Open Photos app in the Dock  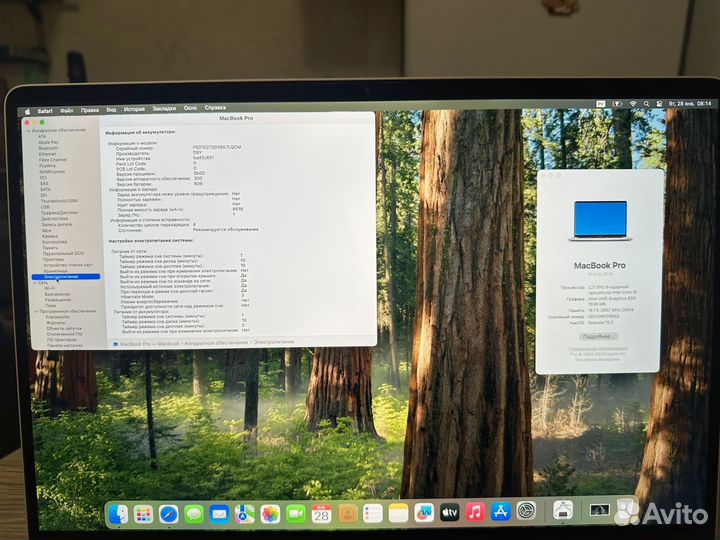coord(270,514)
